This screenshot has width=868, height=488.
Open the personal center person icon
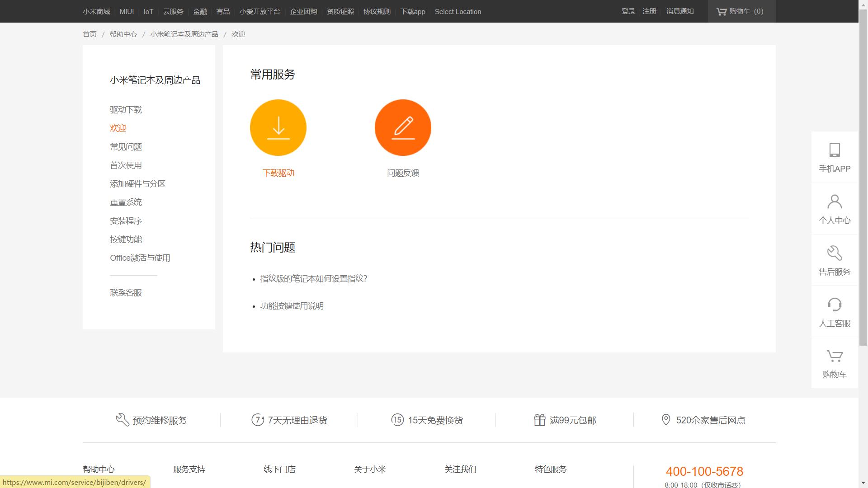[x=835, y=202]
